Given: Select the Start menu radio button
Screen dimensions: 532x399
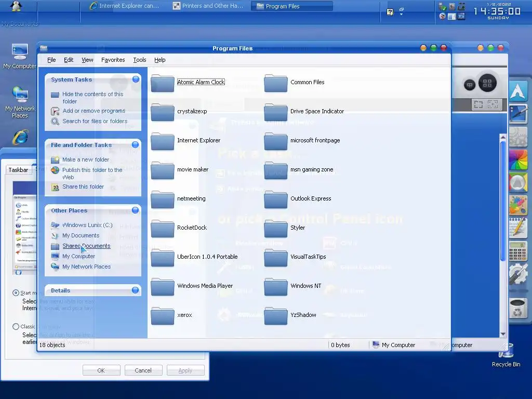Looking at the screenshot, I should point(16,293).
